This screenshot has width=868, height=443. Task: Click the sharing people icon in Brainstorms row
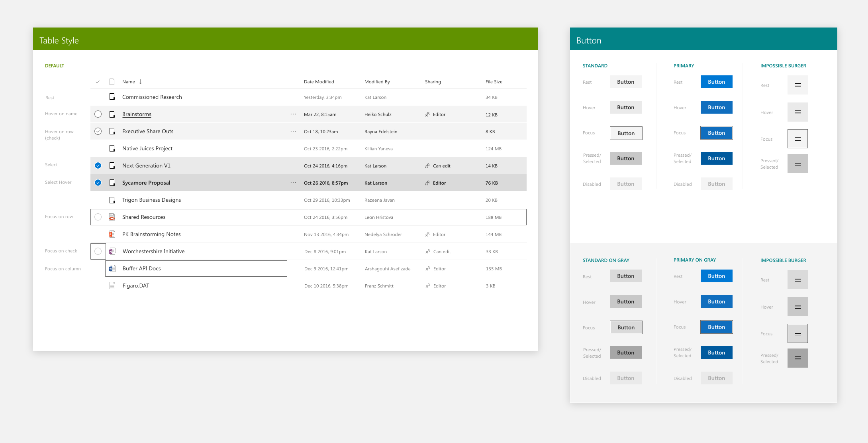coord(427,114)
